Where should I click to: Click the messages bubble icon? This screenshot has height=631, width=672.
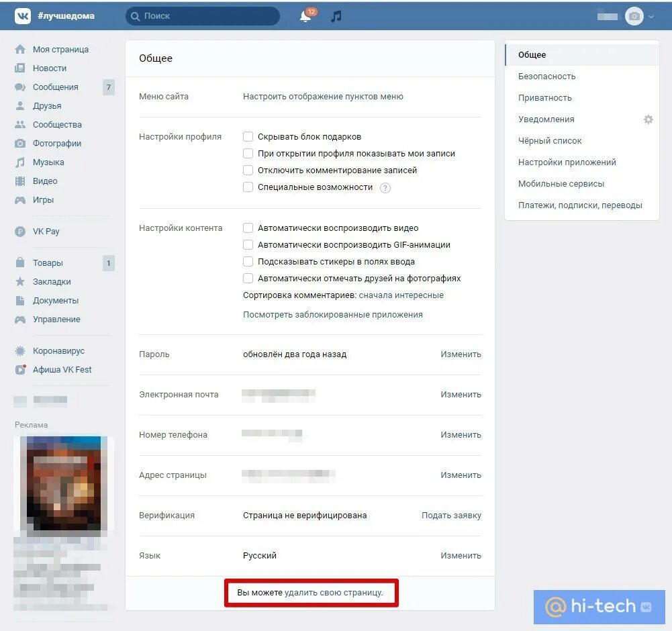(x=20, y=87)
